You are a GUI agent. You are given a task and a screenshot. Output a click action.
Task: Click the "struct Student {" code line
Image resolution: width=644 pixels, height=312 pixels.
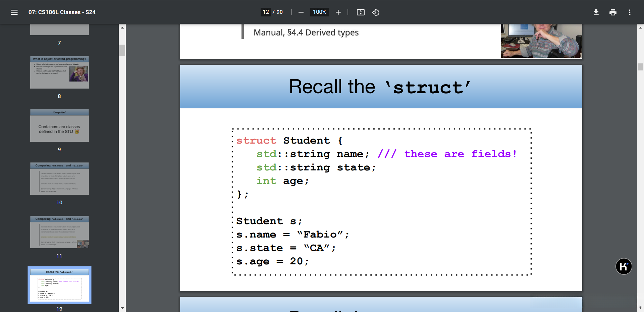coord(289,140)
